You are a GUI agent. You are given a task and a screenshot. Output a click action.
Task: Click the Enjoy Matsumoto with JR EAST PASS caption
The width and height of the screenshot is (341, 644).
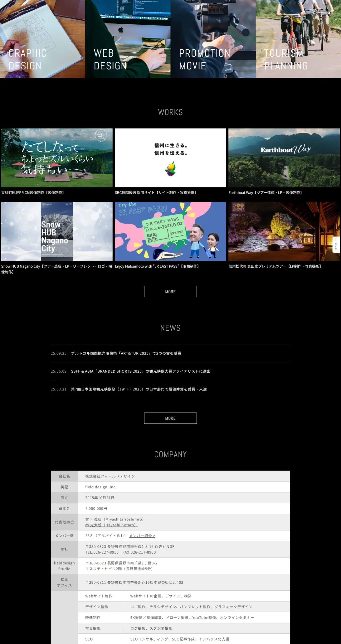click(x=157, y=266)
